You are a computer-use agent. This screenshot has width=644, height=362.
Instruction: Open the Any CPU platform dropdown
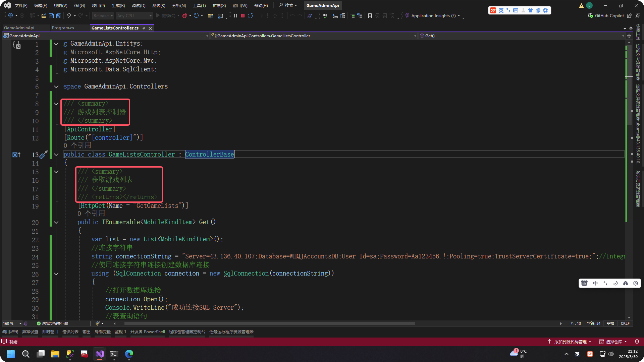tap(134, 16)
